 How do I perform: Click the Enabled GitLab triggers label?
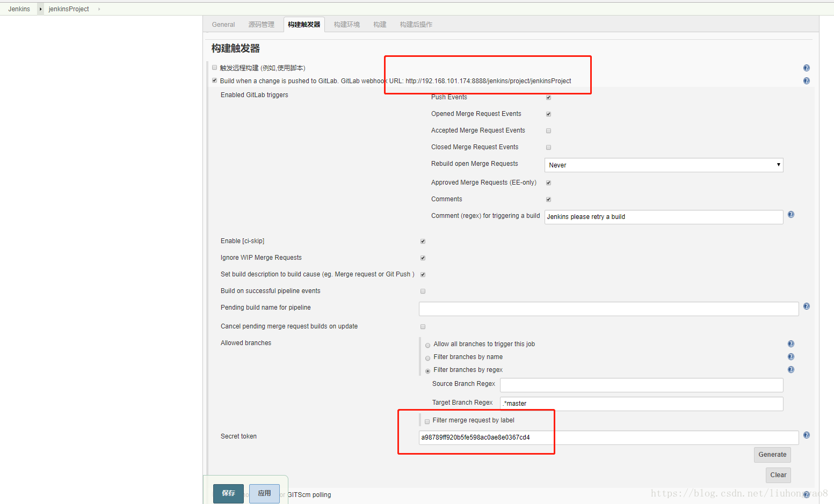pyautogui.click(x=255, y=95)
